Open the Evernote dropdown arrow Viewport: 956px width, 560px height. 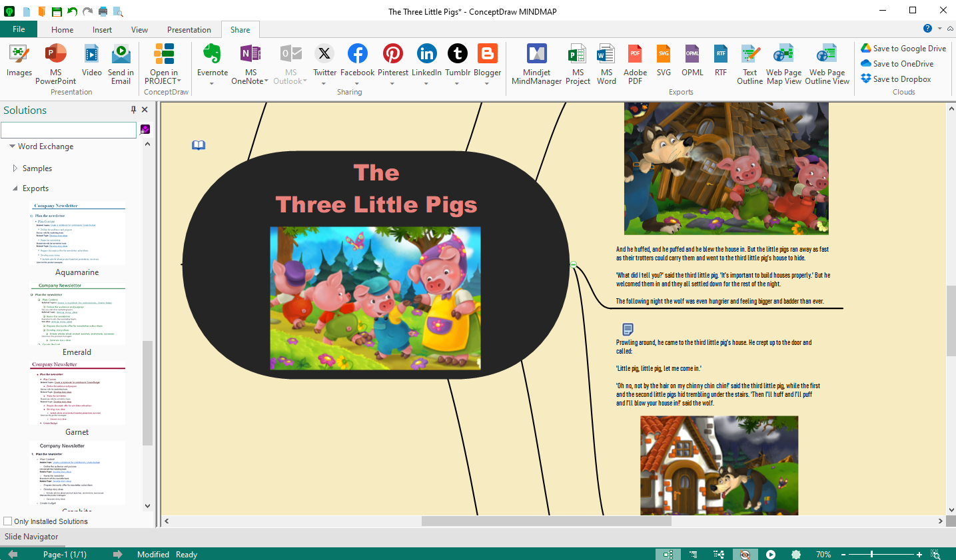[212, 84]
